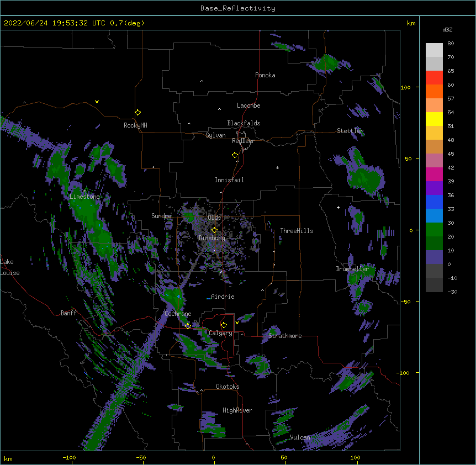Click the Calgary city label
476x465 pixels.
[x=221, y=333]
